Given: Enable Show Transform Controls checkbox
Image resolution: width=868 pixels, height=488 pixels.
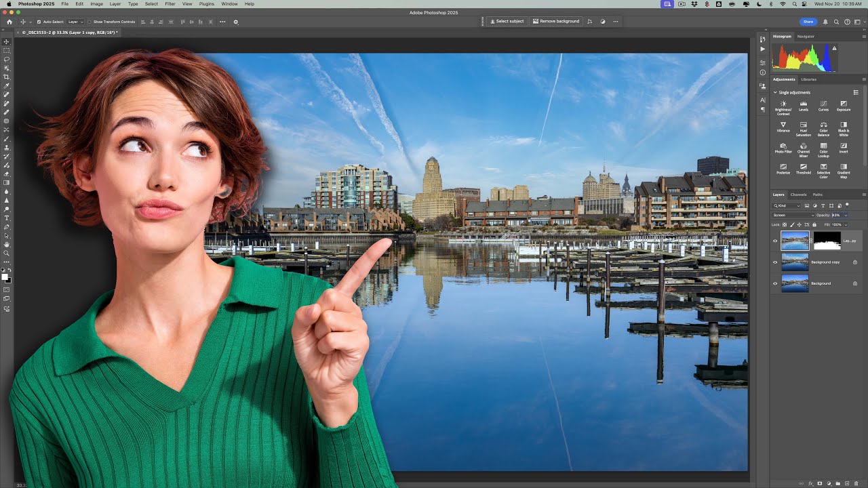Looking at the screenshot, I should tap(90, 22).
